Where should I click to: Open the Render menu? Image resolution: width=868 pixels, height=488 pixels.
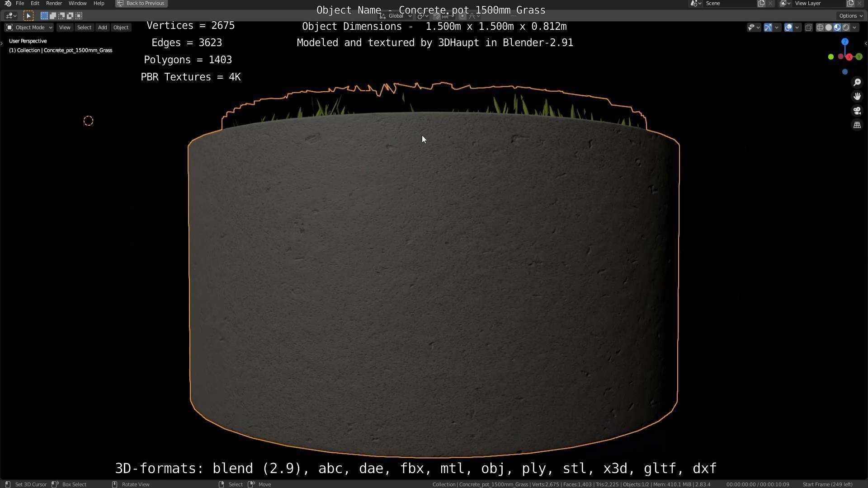(54, 3)
